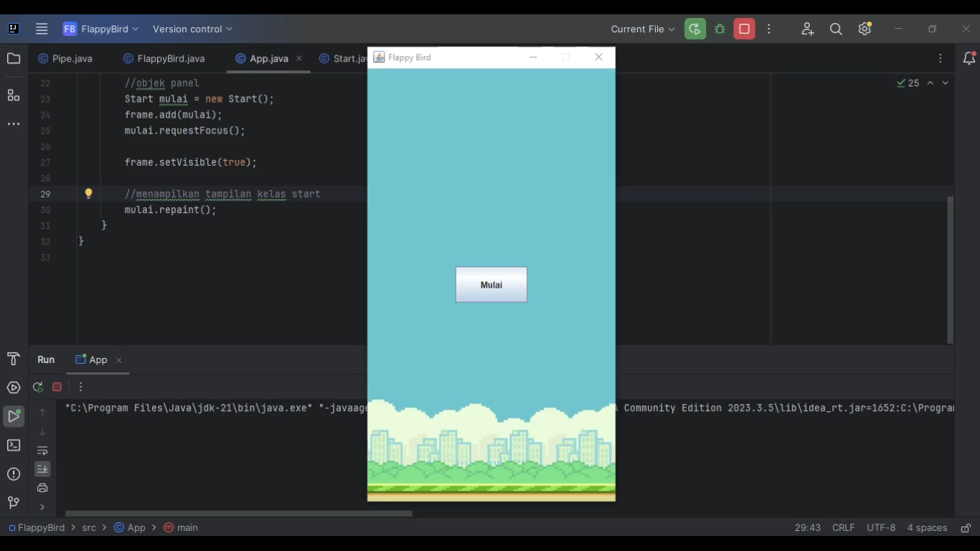Stop process in Run panel toolbar

pyautogui.click(x=57, y=387)
